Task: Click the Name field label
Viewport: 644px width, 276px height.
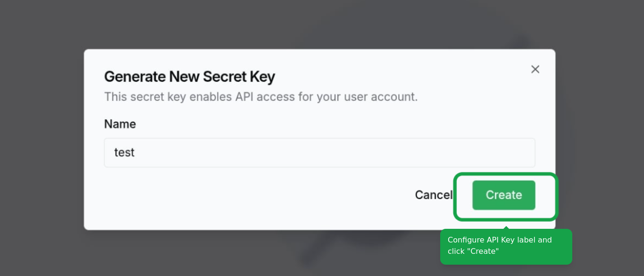Action: tap(119, 124)
